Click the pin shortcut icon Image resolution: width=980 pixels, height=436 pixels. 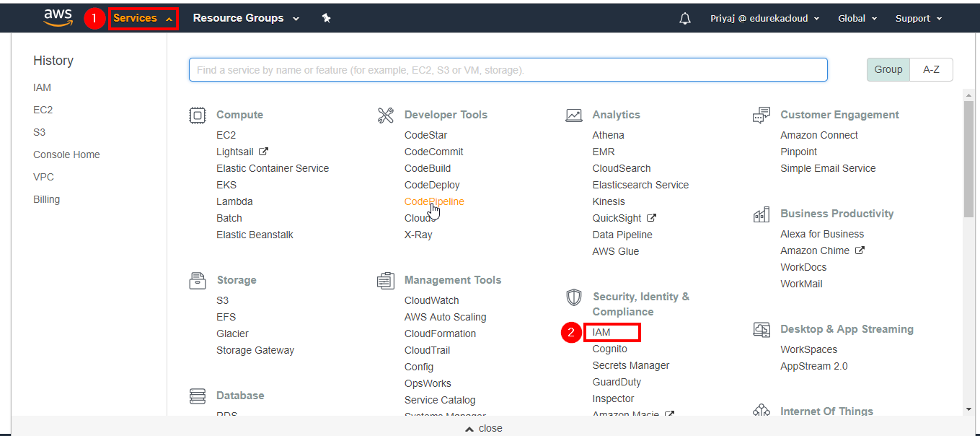coord(326,18)
